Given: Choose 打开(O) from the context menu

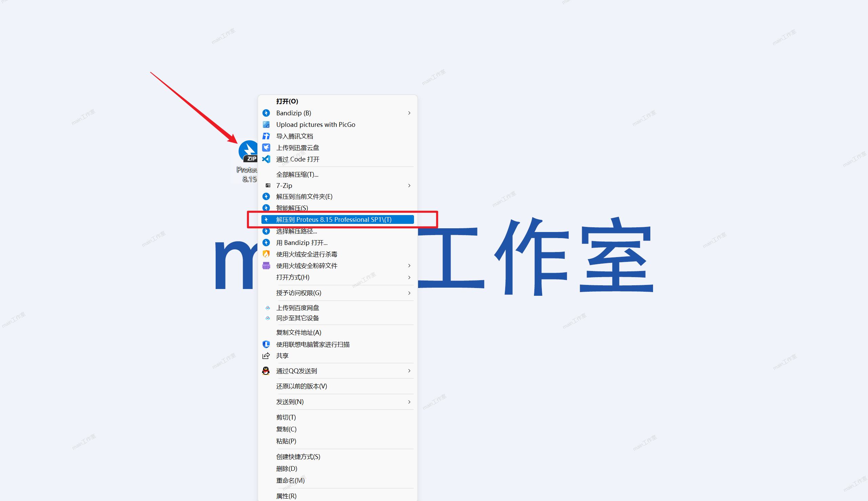Looking at the screenshot, I should [337, 101].
